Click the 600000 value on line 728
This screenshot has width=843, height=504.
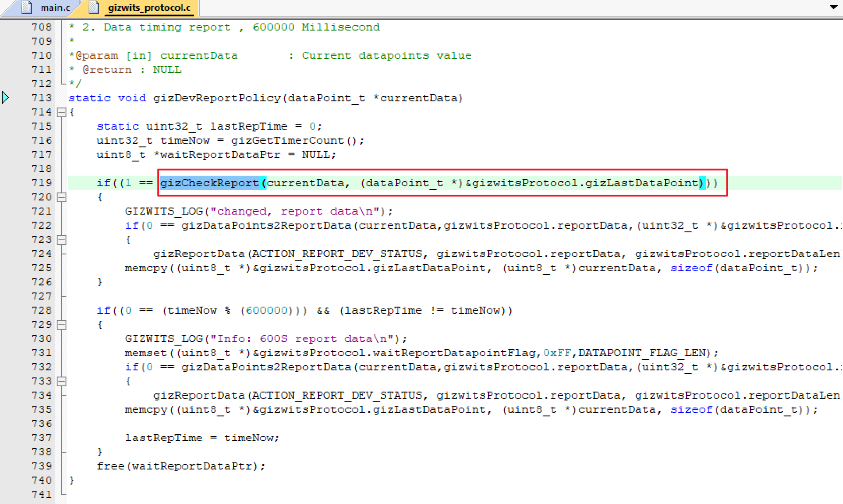[267, 310]
